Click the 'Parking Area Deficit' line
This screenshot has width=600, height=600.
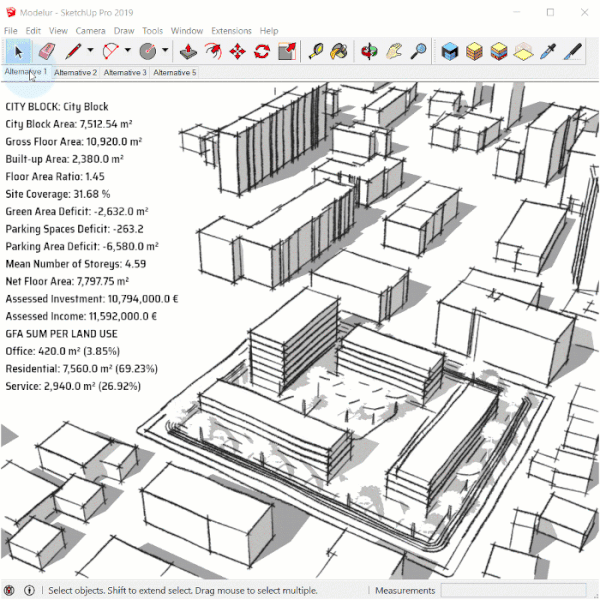(82, 246)
